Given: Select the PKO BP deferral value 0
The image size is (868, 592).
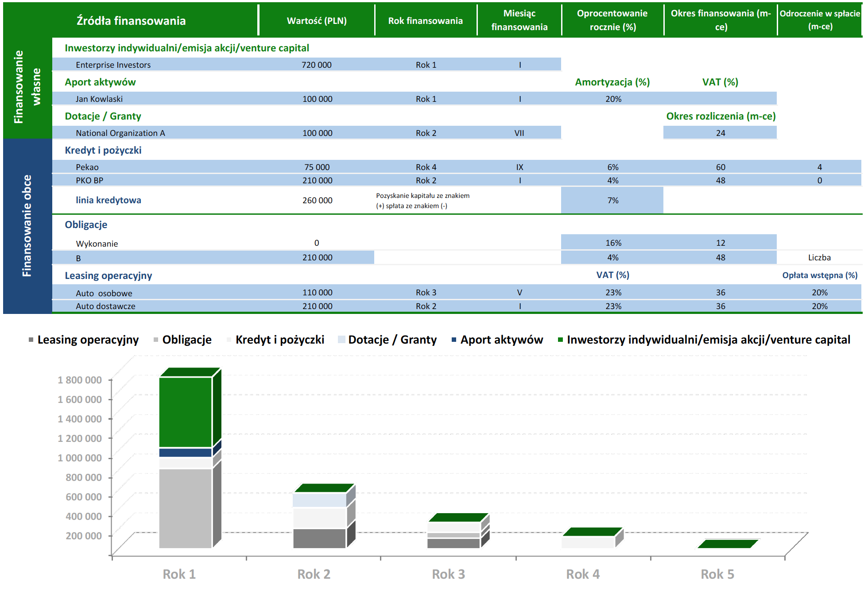Looking at the screenshot, I should 820,181.
